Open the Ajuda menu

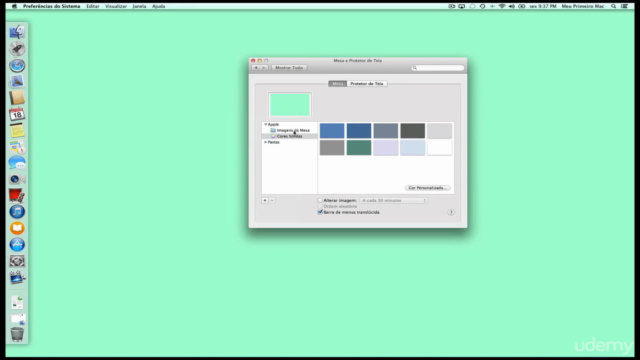pos(158,6)
